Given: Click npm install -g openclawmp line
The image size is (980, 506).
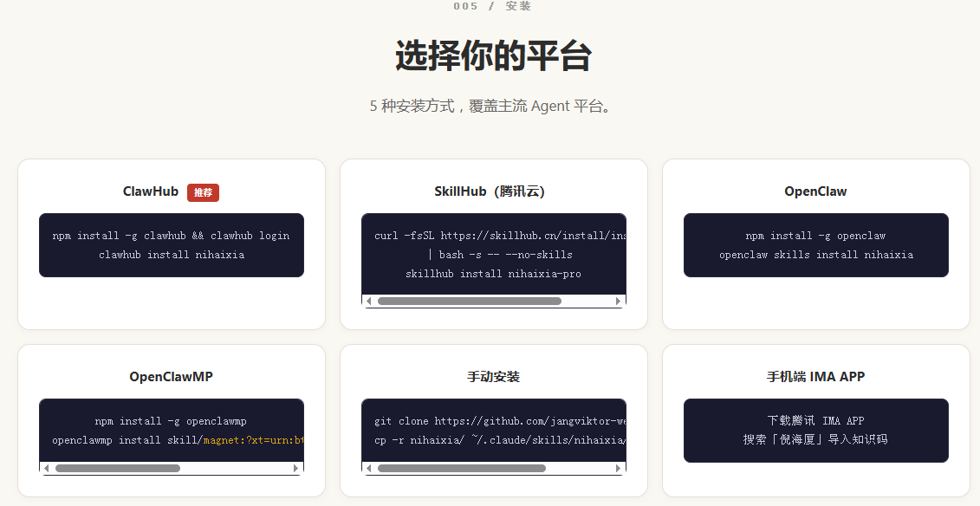Looking at the screenshot, I should 171,421.
